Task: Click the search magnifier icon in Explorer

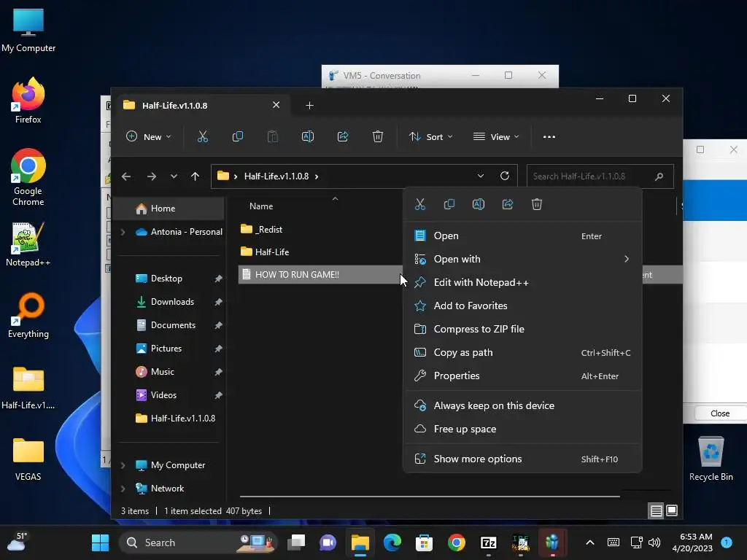Action: [659, 176]
